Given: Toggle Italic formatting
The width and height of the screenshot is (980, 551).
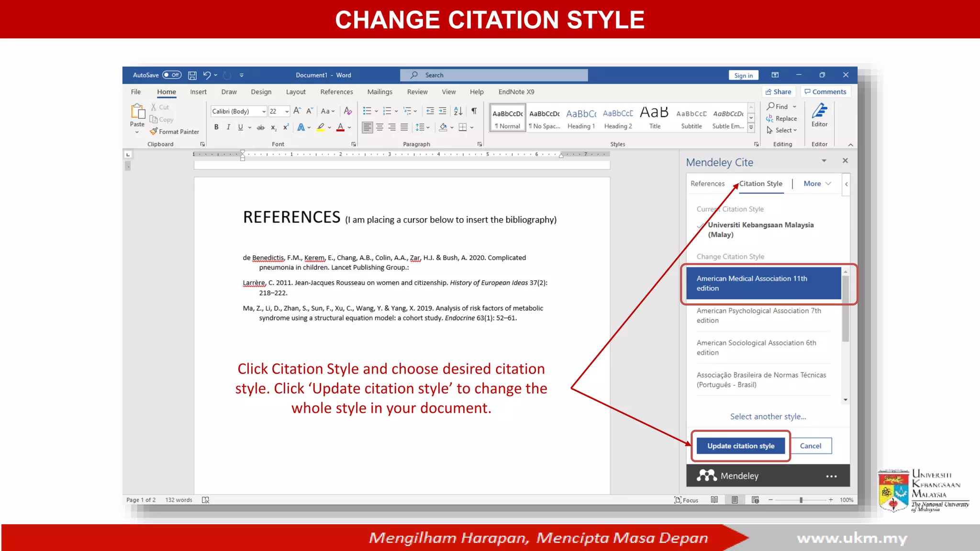Looking at the screenshot, I should [228, 127].
